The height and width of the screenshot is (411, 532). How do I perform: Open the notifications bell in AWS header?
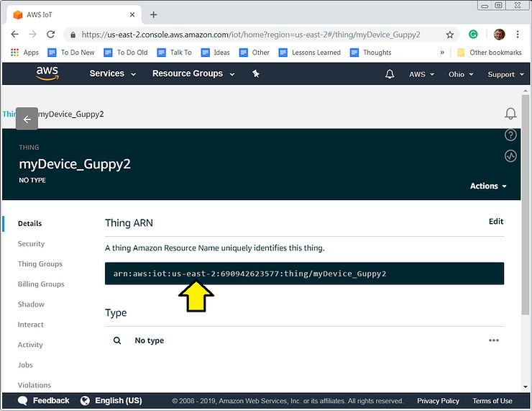point(390,74)
